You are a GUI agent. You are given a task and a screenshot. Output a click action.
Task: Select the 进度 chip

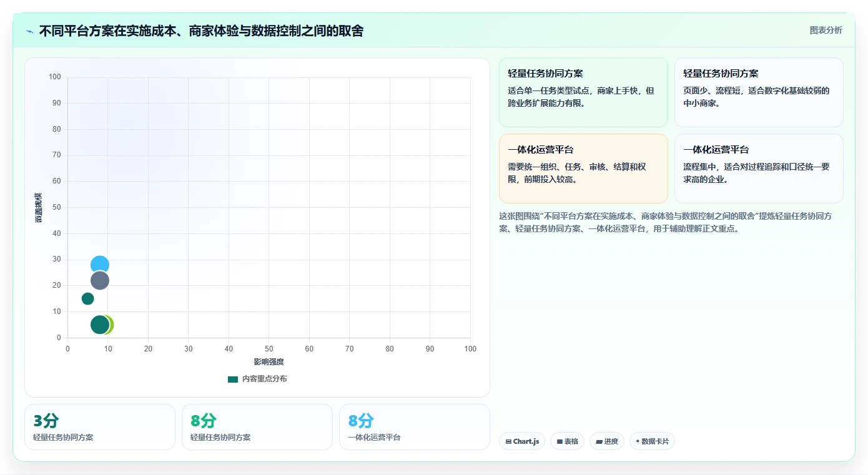606,441
